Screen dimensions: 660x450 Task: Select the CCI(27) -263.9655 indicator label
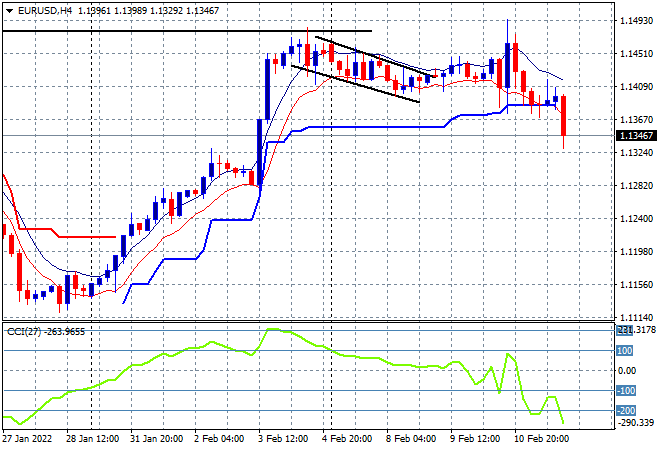click(x=46, y=332)
